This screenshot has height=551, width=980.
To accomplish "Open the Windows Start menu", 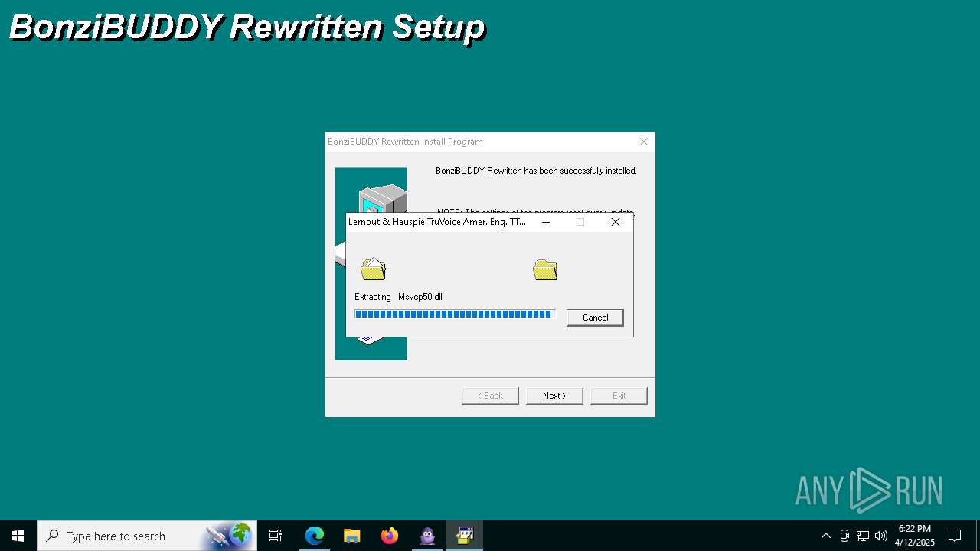I will click(18, 536).
